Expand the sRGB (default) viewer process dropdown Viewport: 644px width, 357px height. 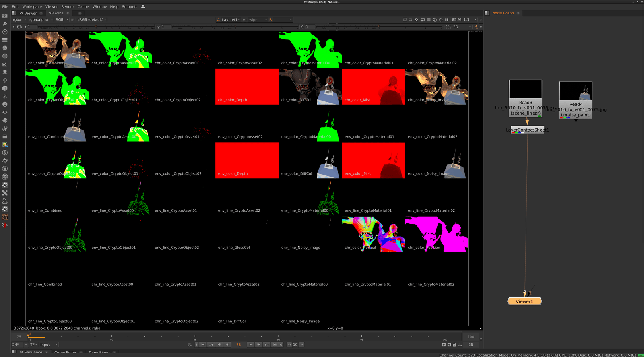pyautogui.click(x=92, y=19)
